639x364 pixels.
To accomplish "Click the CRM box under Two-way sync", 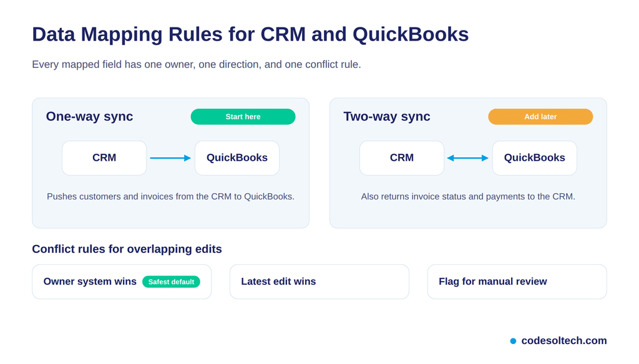I will (402, 158).
